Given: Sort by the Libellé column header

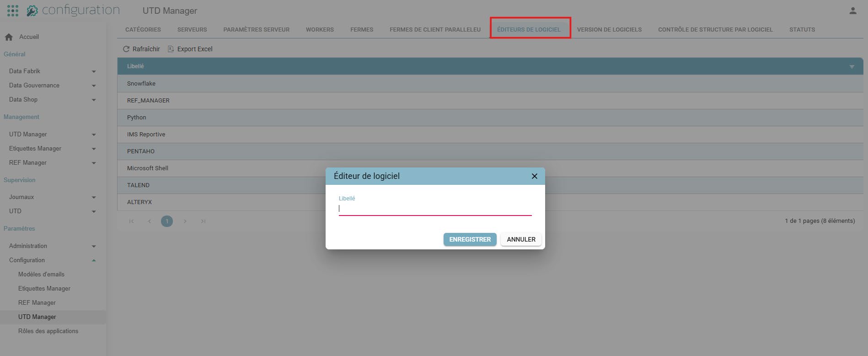Looking at the screenshot, I should point(135,66).
